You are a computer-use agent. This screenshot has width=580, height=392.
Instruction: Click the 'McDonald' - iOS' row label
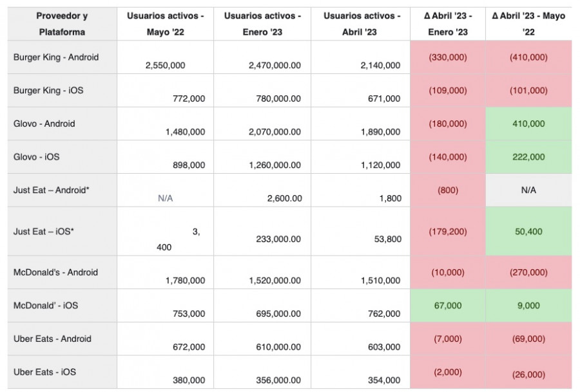(x=46, y=306)
